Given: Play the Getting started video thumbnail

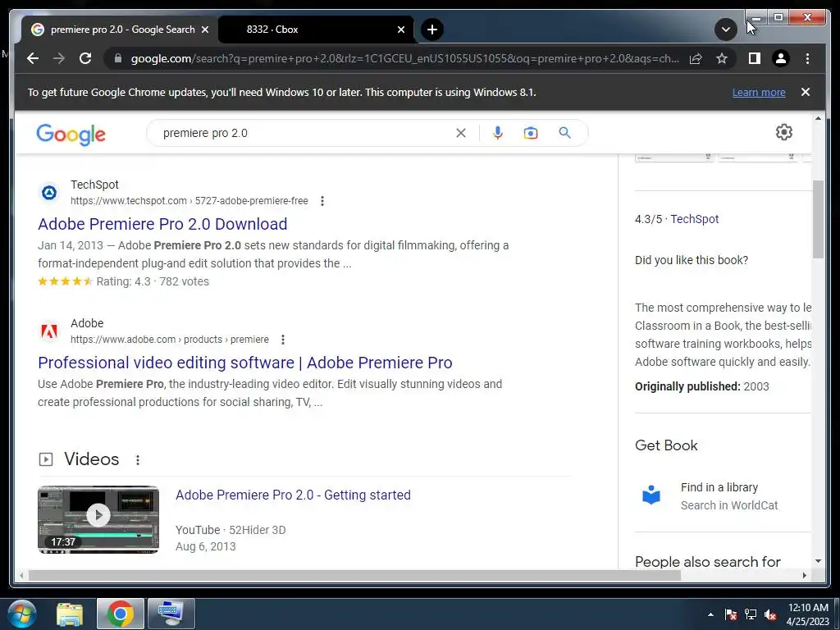Looking at the screenshot, I should pyautogui.click(x=98, y=519).
